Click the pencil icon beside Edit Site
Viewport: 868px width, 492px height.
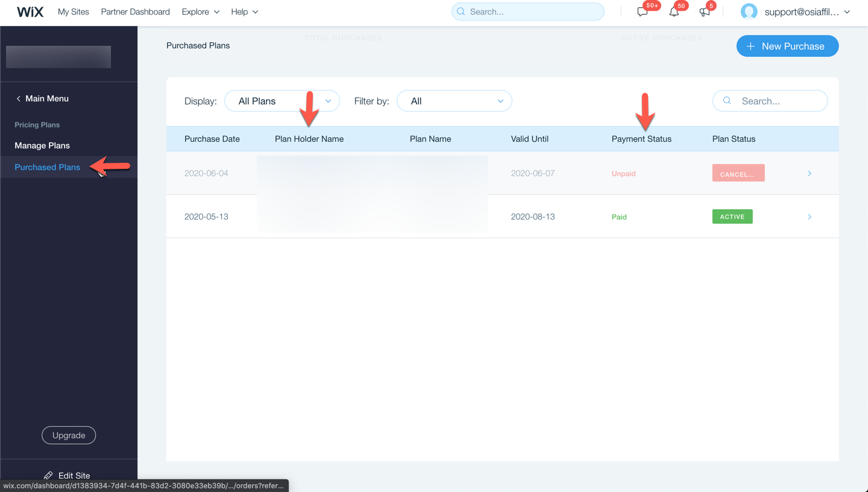click(x=48, y=476)
